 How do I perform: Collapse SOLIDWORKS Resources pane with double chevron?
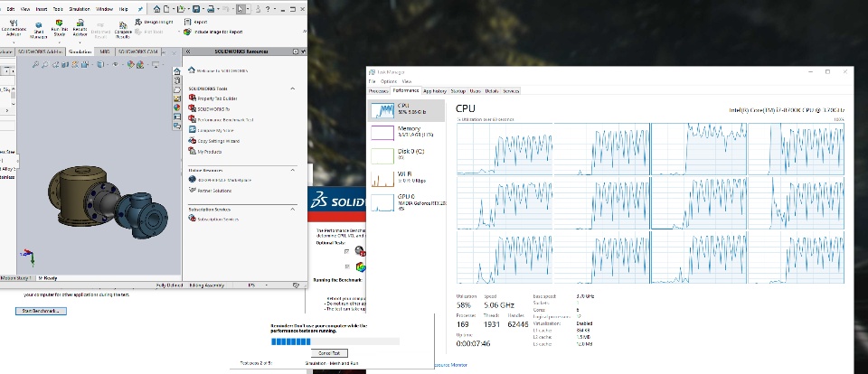[188, 51]
